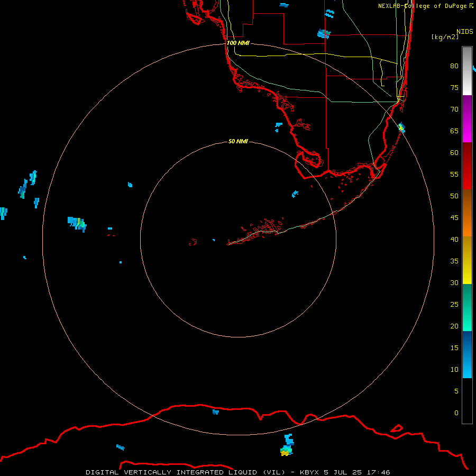Screen dimensions: 476x476
Task: Click the large blue-green echo west of the 100 NMI ring
Action: pos(77,224)
